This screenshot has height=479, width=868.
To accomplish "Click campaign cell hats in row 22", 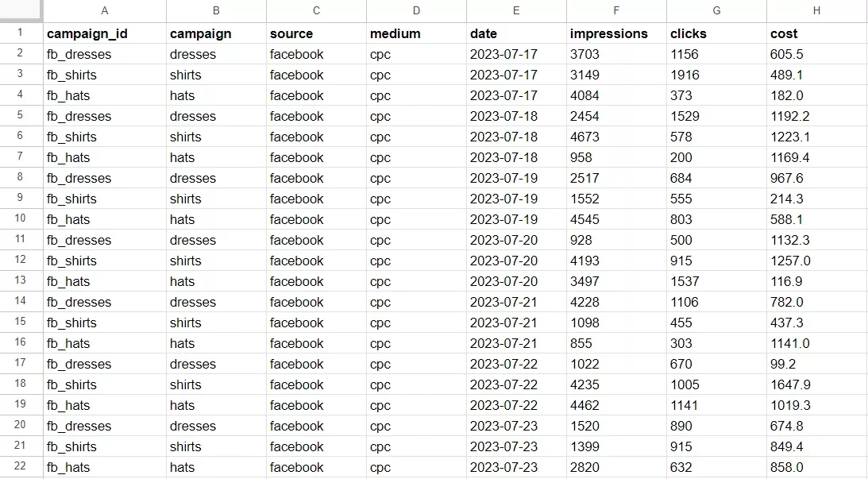I will pos(216,467).
